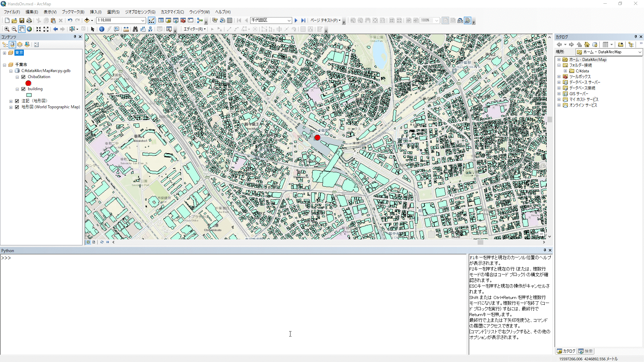Open the ジオプロセシング(G) menu
This screenshot has width=644, height=362.
click(140, 12)
